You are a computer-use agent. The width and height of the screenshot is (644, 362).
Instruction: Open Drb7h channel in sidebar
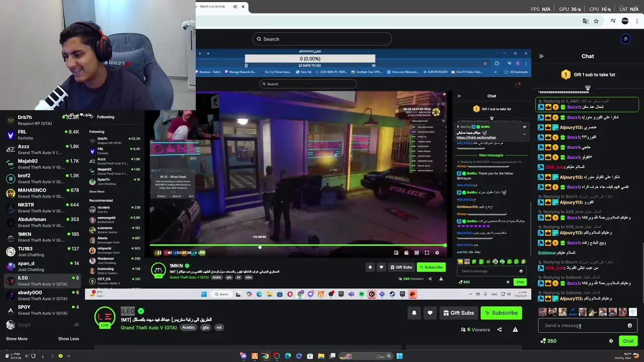(x=42, y=120)
